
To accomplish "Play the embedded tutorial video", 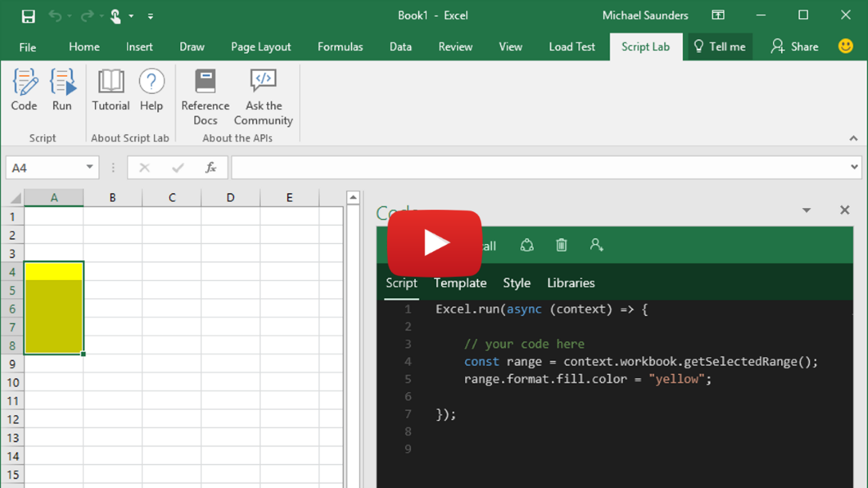I will tap(435, 244).
